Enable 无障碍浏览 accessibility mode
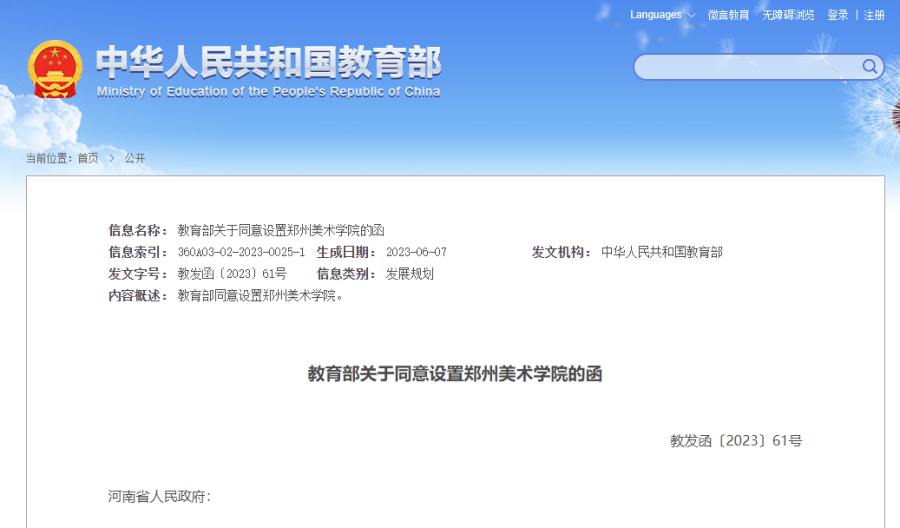 pyautogui.click(x=788, y=15)
